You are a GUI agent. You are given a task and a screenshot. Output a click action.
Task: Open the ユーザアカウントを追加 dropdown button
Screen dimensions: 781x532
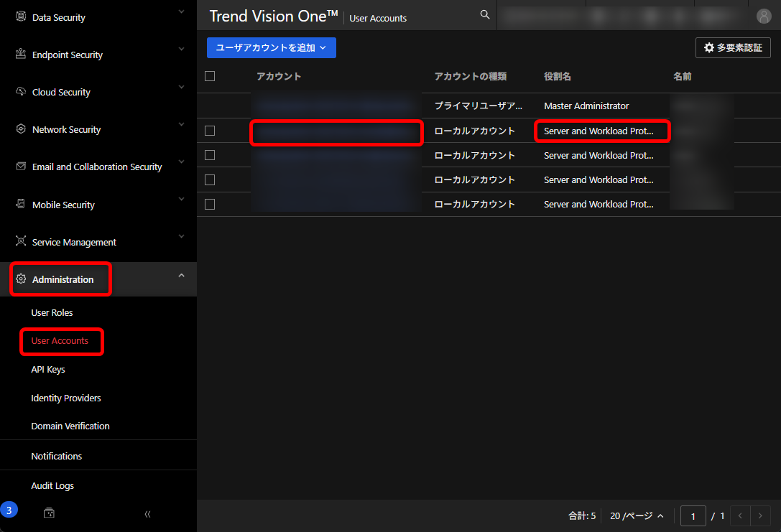[272, 48]
